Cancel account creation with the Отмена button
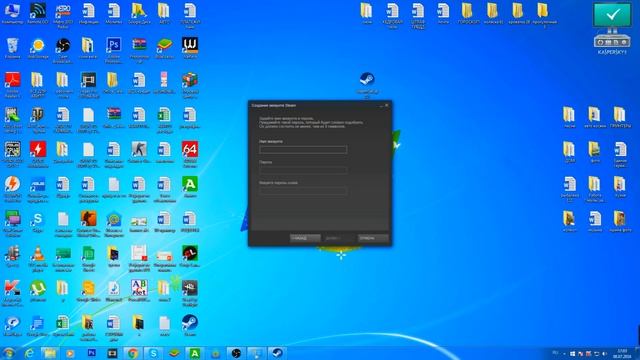 (x=373, y=238)
